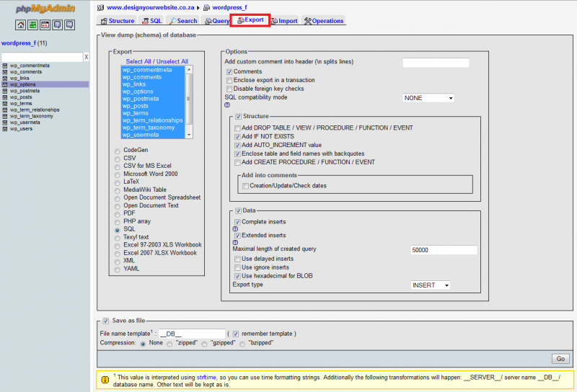Open phpMyAdmin documentation icon
577x392 pixels.
click(x=57, y=25)
